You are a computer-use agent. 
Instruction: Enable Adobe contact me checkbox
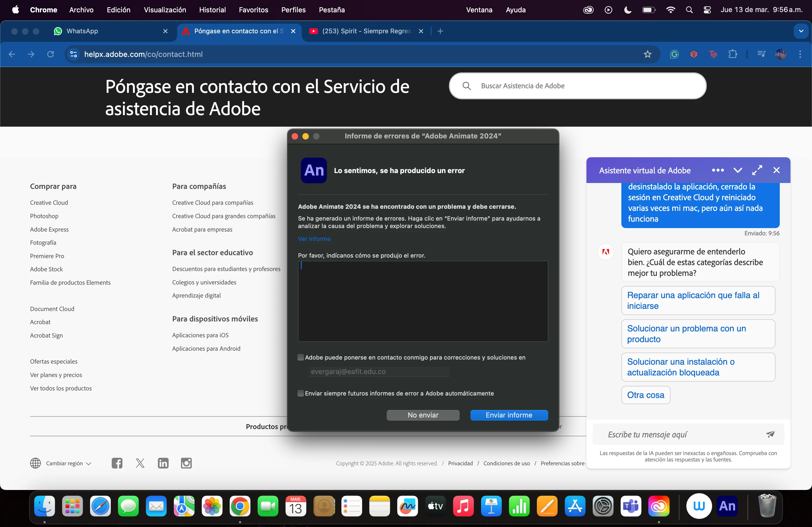tap(300, 357)
